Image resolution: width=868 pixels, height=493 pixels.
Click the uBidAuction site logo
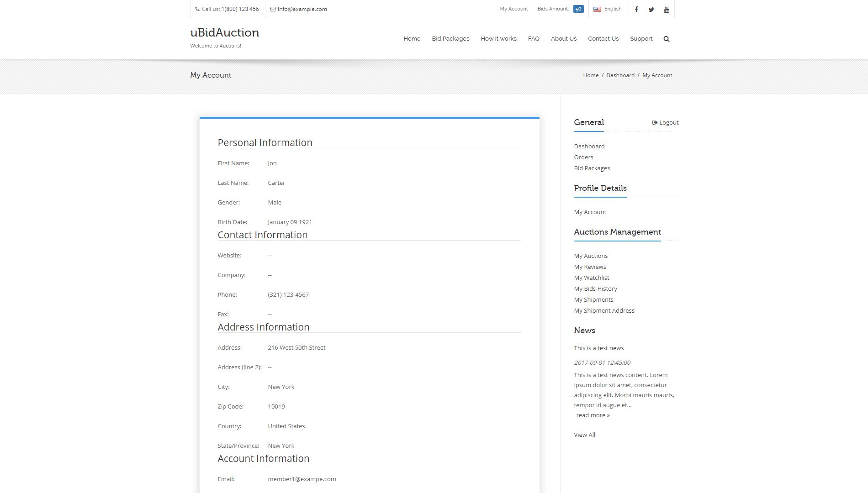tap(224, 33)
